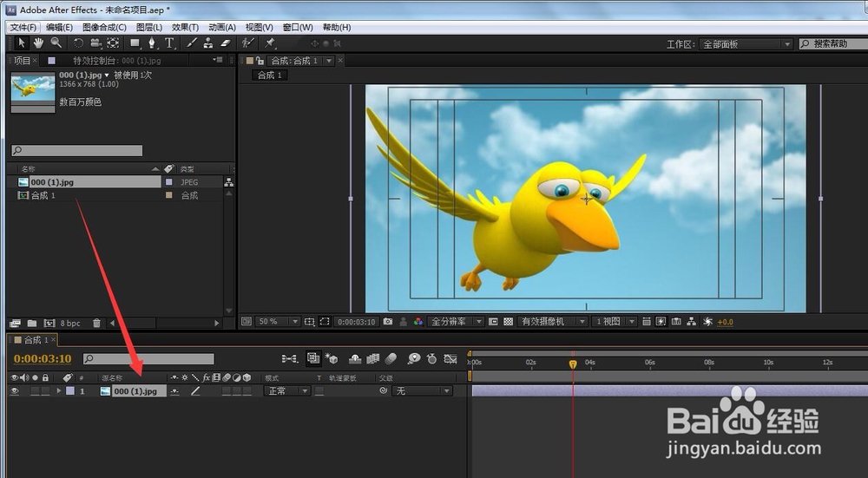Select the Roto Brush tool
Image resolution: width=868 pixels, height=478 pixels.
248,43
